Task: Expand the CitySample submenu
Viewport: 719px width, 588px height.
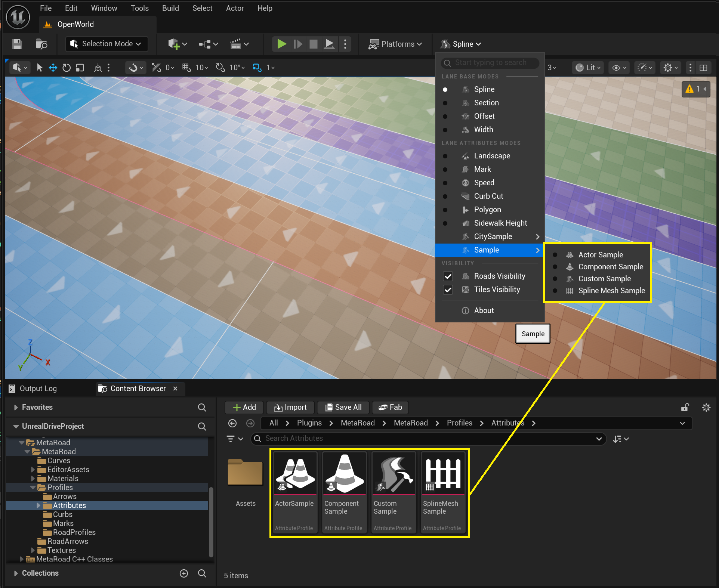Action: tap(490, 236)
